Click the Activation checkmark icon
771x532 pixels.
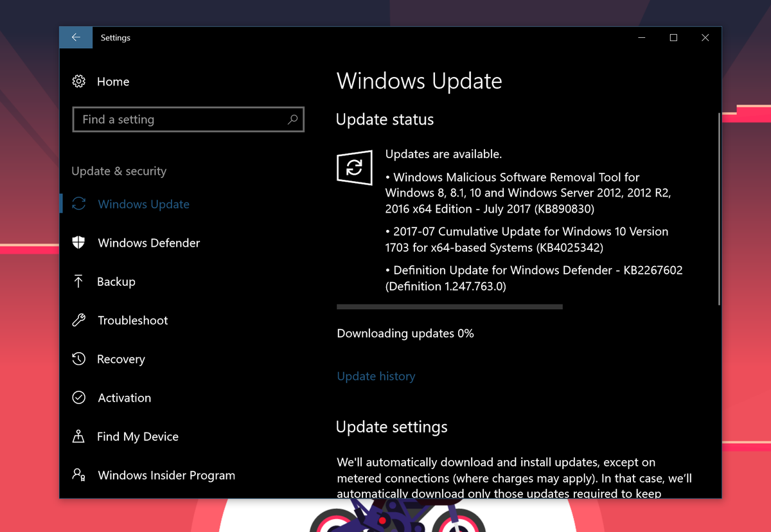(78, 397)
